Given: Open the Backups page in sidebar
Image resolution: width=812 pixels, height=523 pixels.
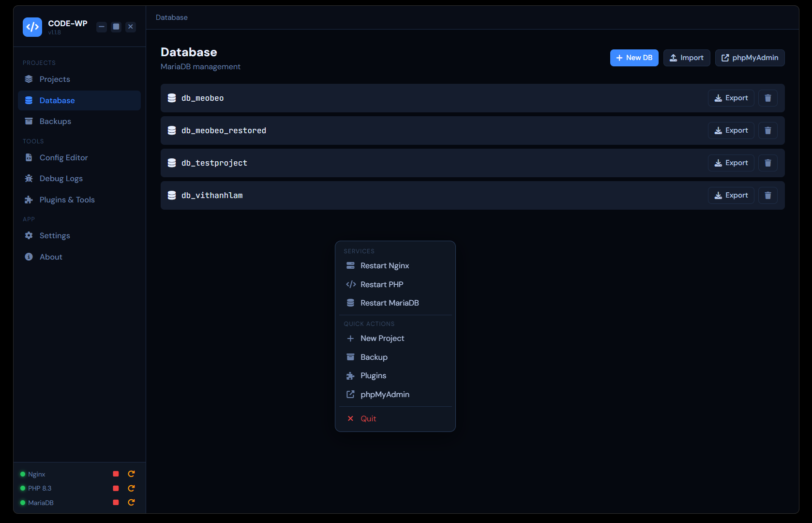Looking at the screenshot, I should (x=55, y=122).
